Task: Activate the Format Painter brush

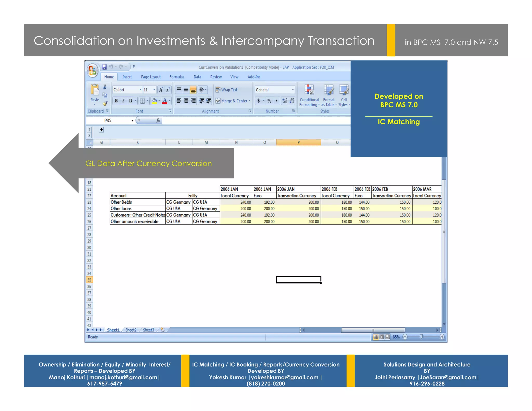Action: (105, 103)
